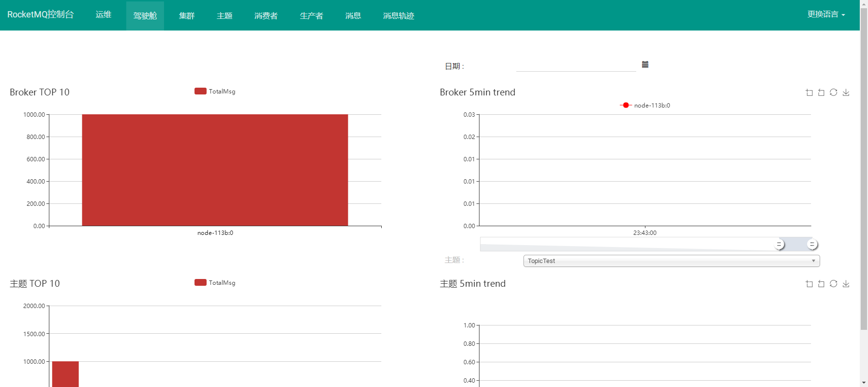Click zoom reset on Broker 5min trend chart

click(x=821, y=93)
